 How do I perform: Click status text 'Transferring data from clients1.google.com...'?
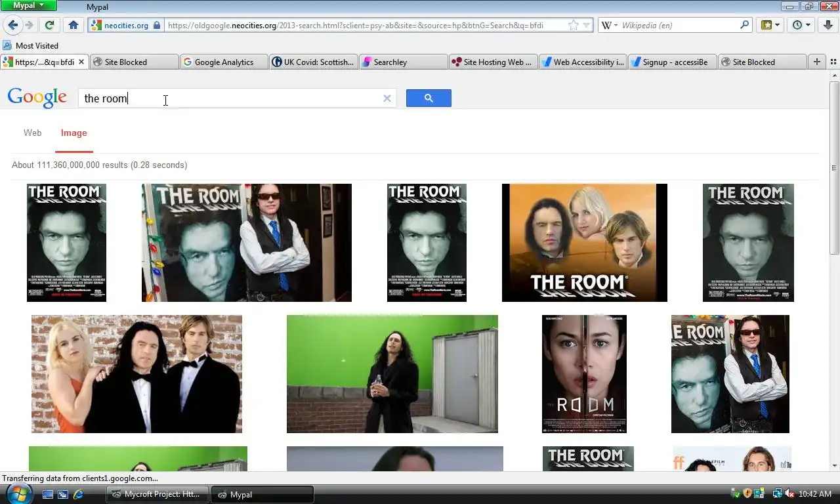pos(80,478)
